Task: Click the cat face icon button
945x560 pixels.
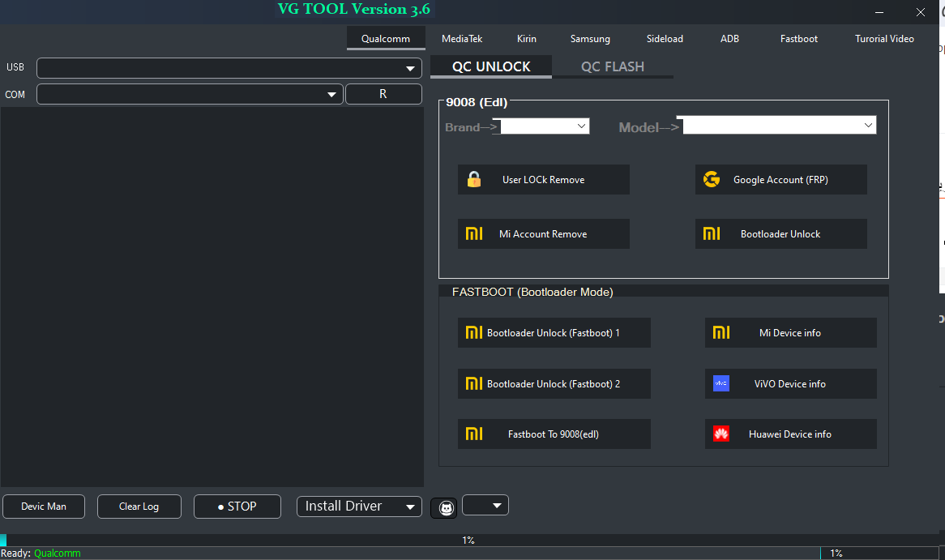Action: pyautogui.click(x=445, y=507)
